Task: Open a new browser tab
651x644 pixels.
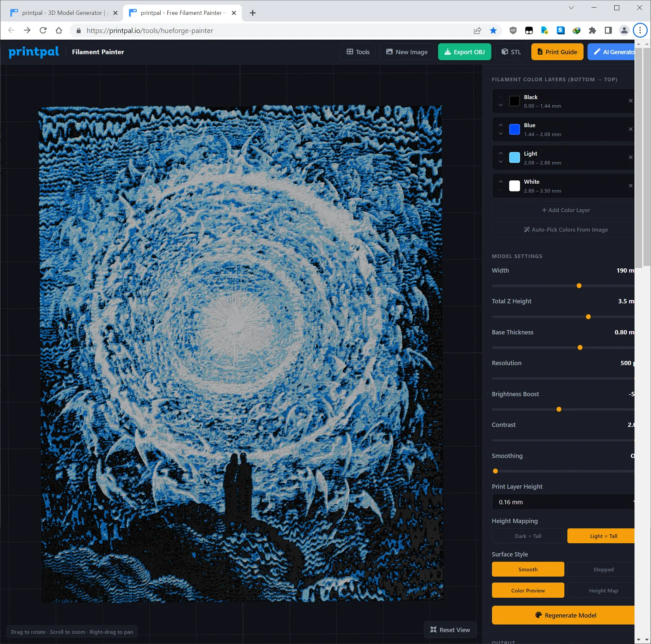Action: pos(253,13)
